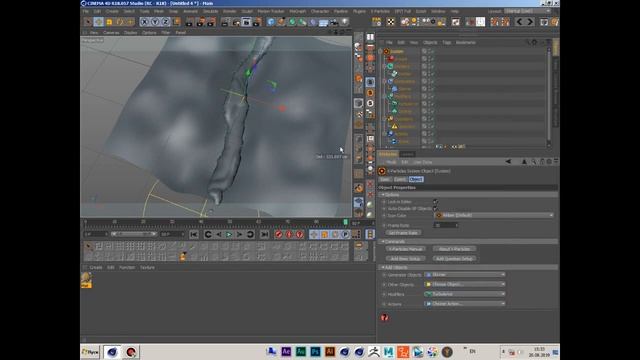This screenshot has height=360, width=640.
Task: Collapse the Add Objects section
Action: (x=383, y=267)
